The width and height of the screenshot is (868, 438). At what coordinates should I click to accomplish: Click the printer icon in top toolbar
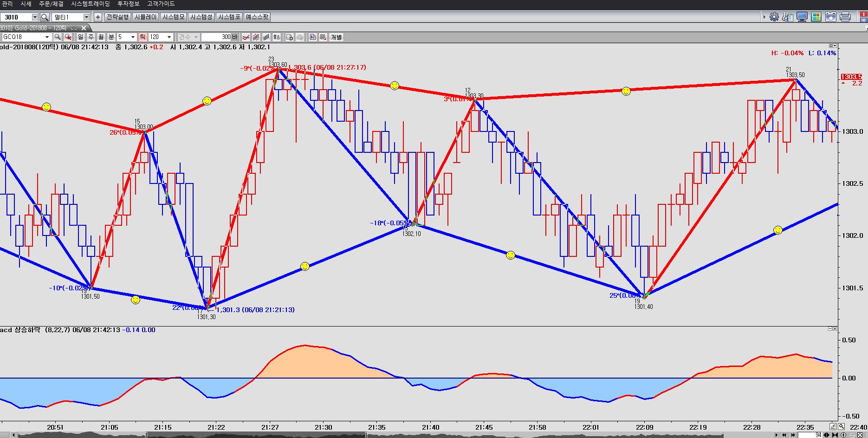point(845,17)
